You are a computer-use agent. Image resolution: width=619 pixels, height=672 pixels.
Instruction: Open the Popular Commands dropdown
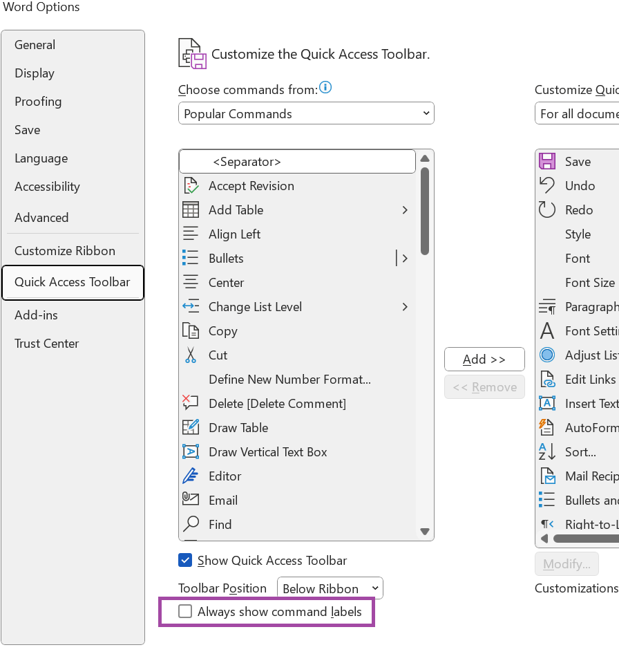(x=306, y=113)
